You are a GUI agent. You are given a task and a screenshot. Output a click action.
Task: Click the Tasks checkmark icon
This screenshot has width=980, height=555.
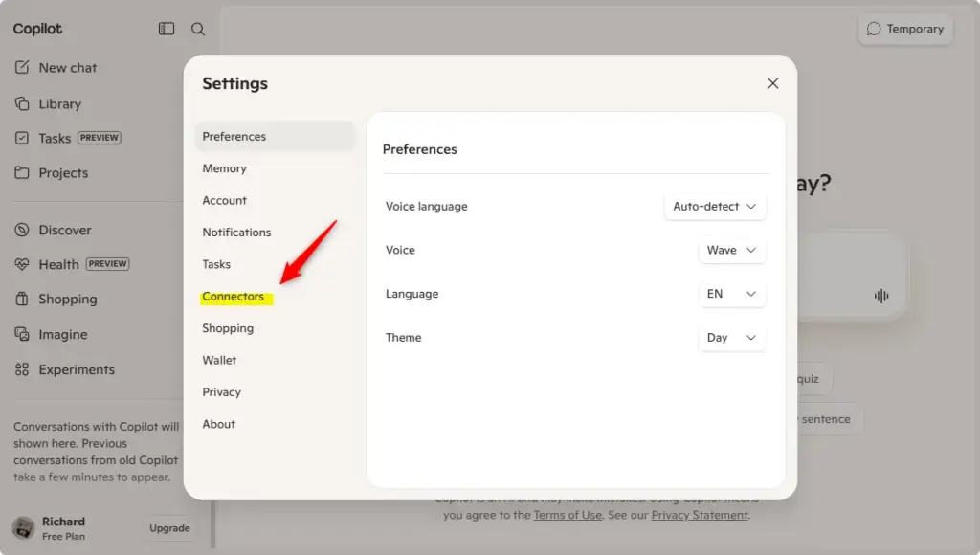[22, 138]
